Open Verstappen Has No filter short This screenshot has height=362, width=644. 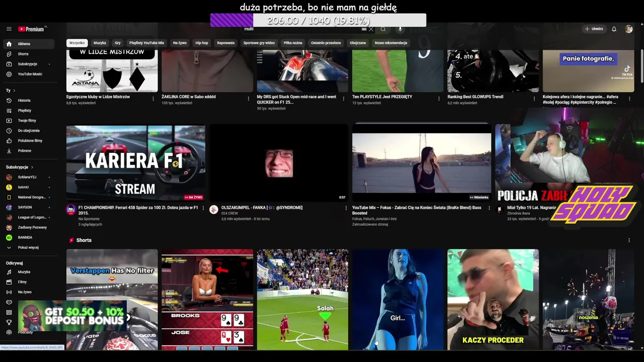pos(112,300)
